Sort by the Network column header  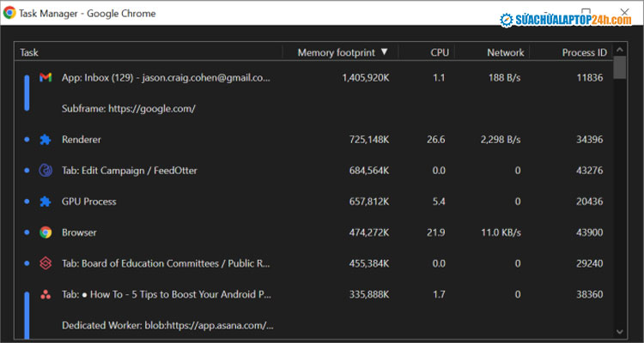(x=505, y=52)
